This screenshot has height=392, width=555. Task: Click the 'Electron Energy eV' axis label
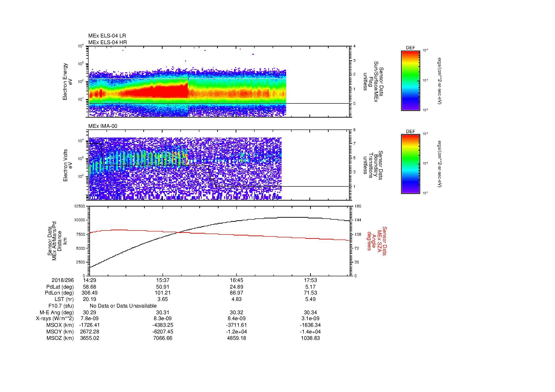click(x=68, y=82)
